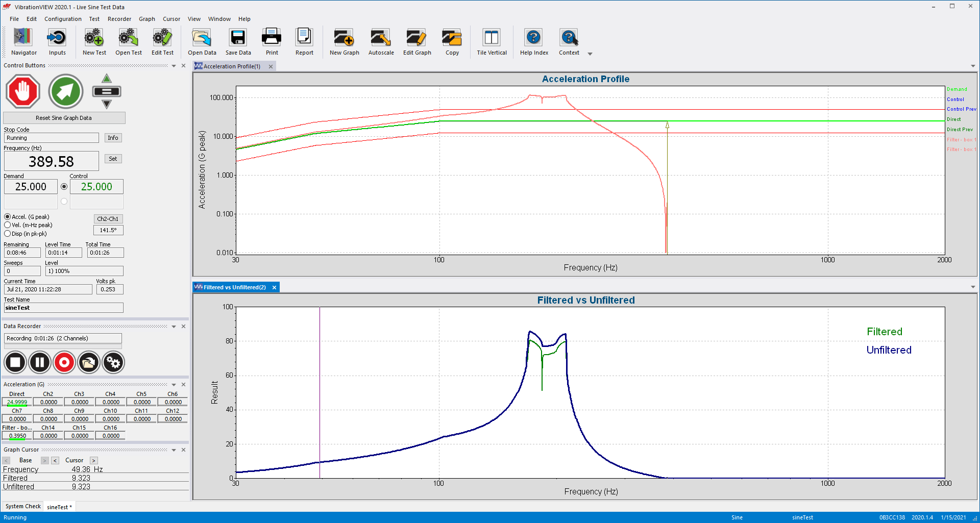The width and height of the screenshot is (980, 523).
Task: Open Control Buttons panel dropdown
Action: 174,66
